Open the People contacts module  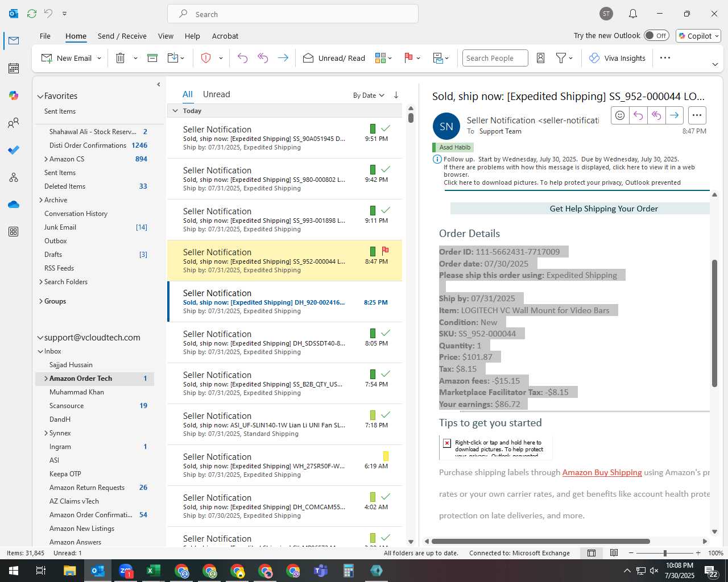pos(14,123)
